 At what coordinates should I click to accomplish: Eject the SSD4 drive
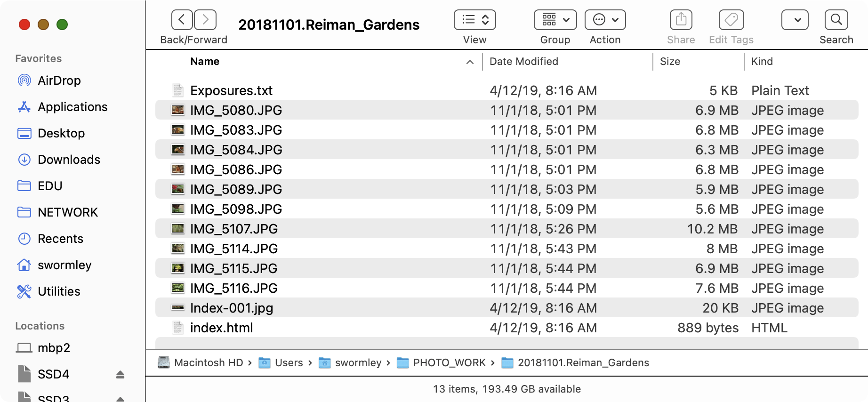coord(120,374)
